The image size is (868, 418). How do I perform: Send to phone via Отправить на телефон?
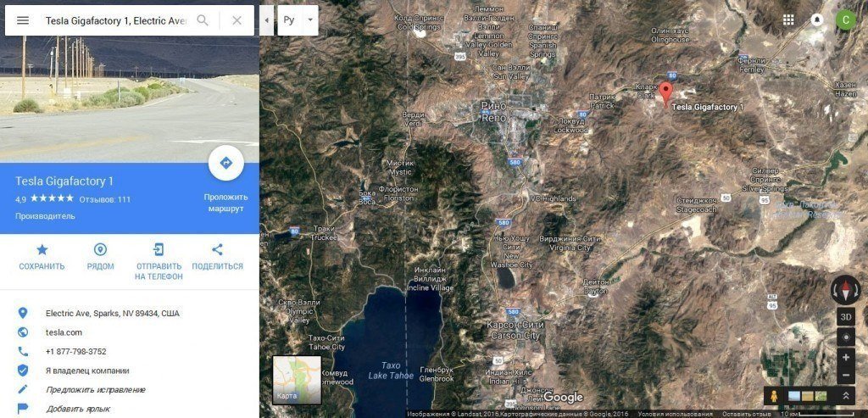[x=159, y=262]
